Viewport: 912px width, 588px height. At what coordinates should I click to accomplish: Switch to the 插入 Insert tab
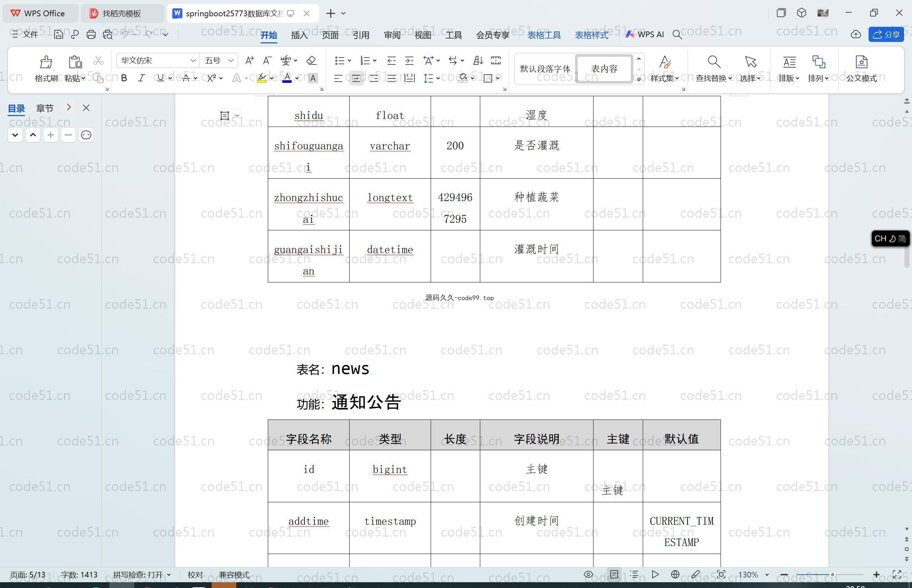(299, 35)
